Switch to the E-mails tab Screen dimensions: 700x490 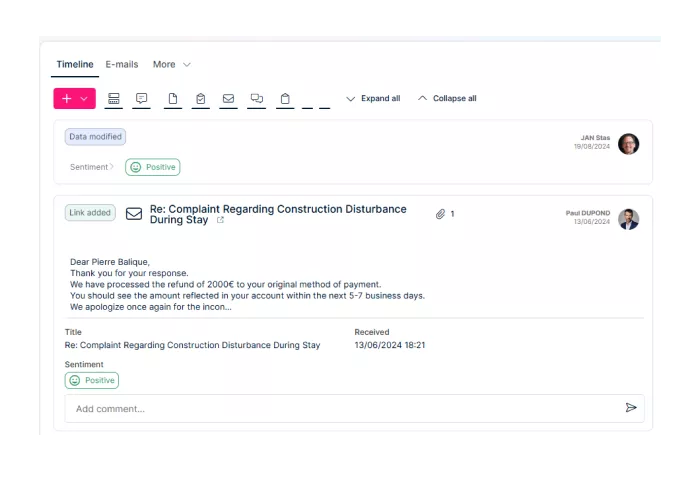point(122,64)
